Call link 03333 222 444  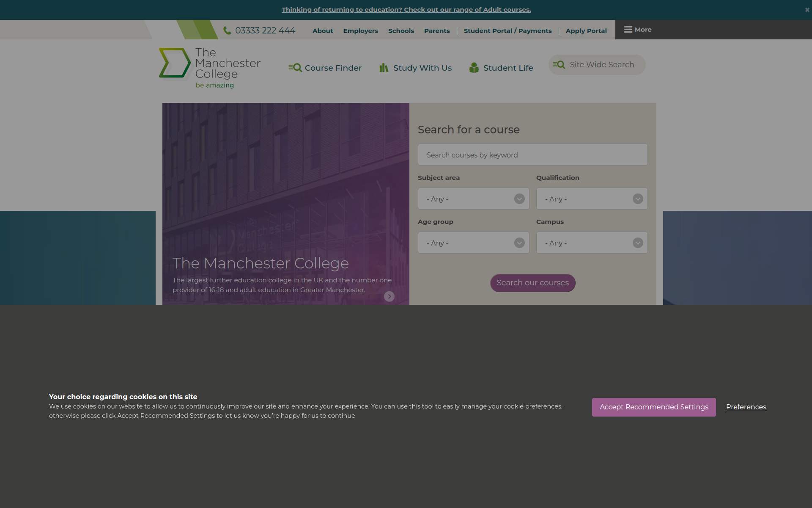point(265,30)
